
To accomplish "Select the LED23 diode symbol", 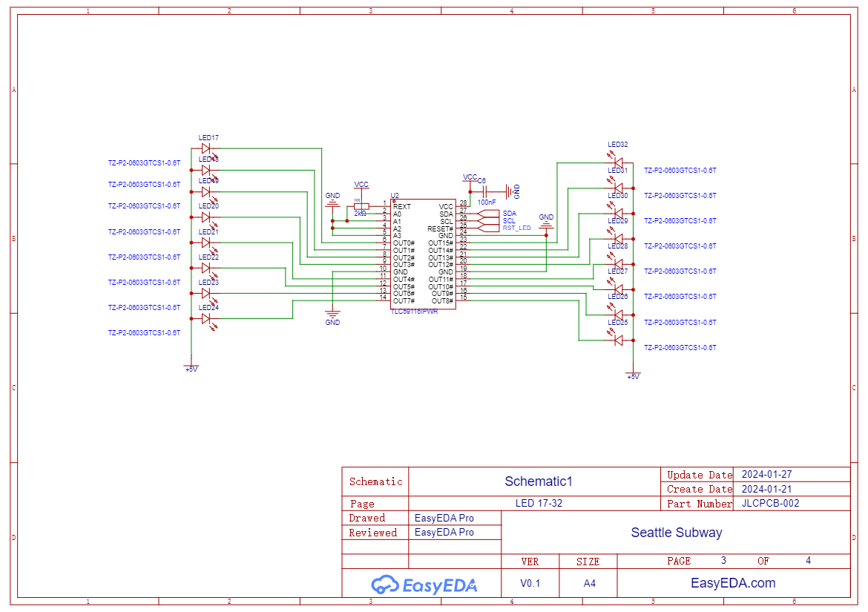I will (206, 293).
